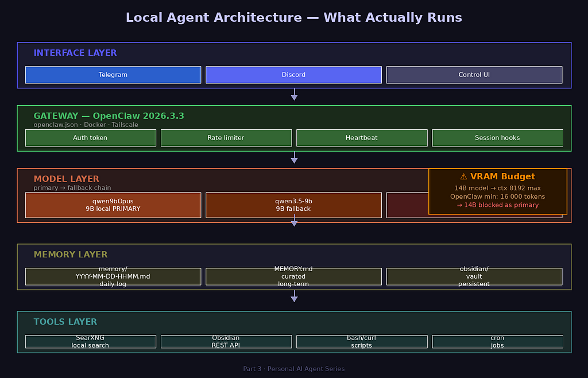
Task: Click the bash/curl scripts box
Action: (x=362, y=342)
